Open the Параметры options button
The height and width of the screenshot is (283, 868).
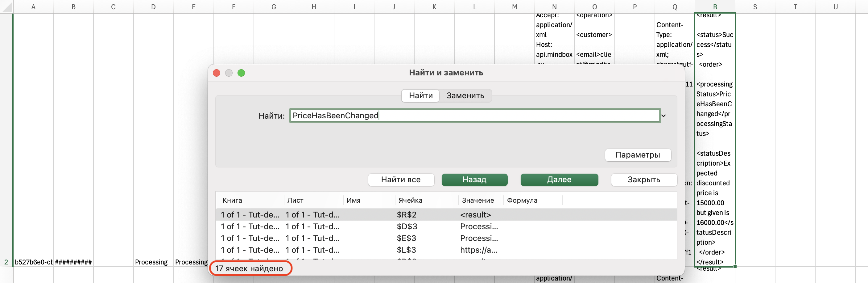pos(638,155)
